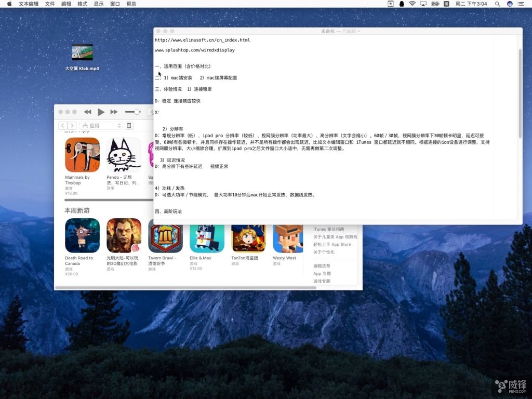The height and width of the screenshot is (399, 532).
Task: Activate Siri from the menu bar
Action: coord(510,4)
